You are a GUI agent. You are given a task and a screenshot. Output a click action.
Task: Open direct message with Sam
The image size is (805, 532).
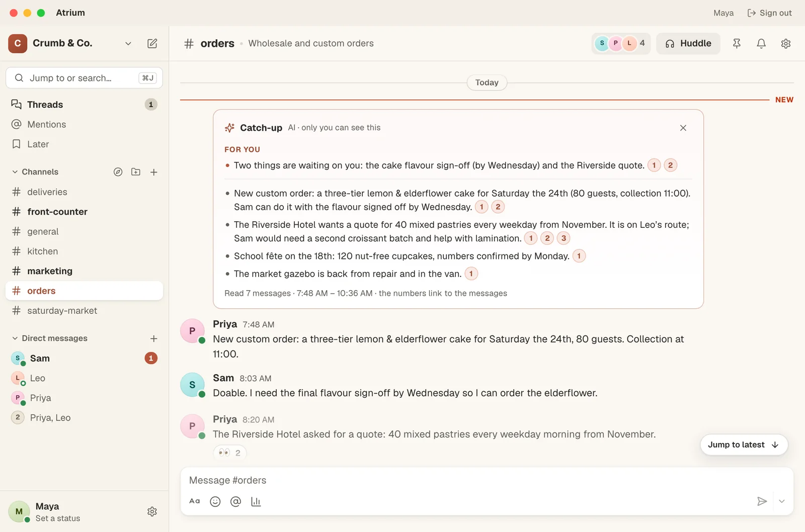[x=84, y=359]
